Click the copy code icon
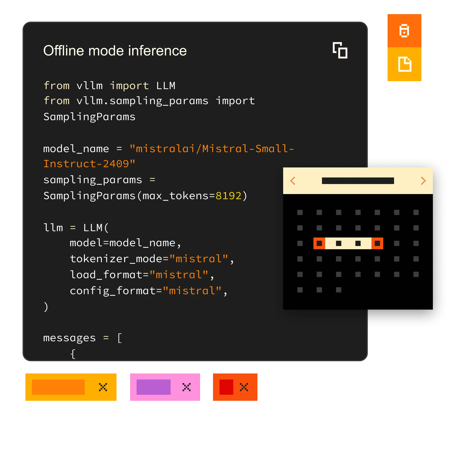The image size is (476, 476). (x=340, y=50)
